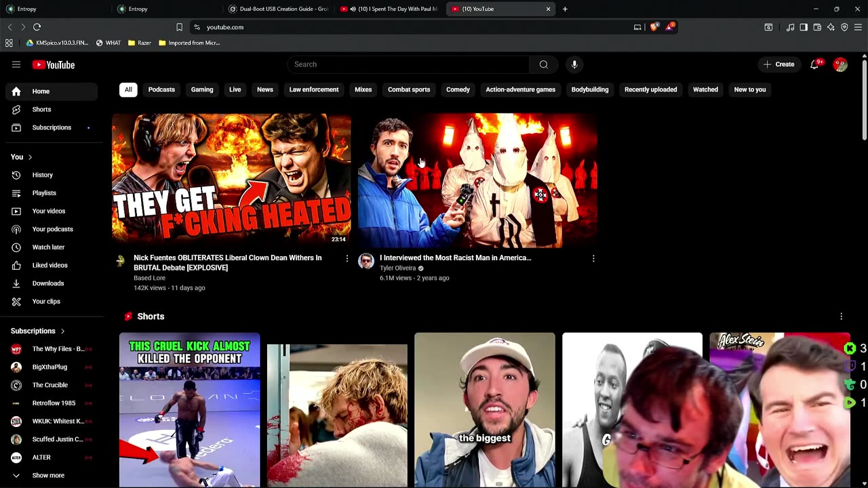Click the search magnifier button
The width and height of the screenshot is (868, 488).
(543, 64)
